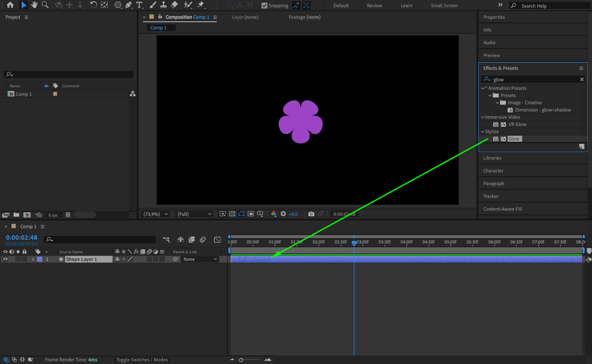Image resolution: width=592 pixels, height=364 pixels.
Task: Click the timeline zoom slider
Action: click(x=241, y=360)
